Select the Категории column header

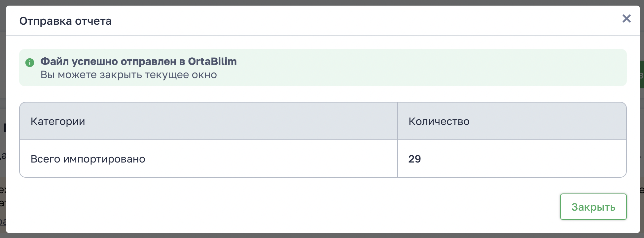[58, 121]
